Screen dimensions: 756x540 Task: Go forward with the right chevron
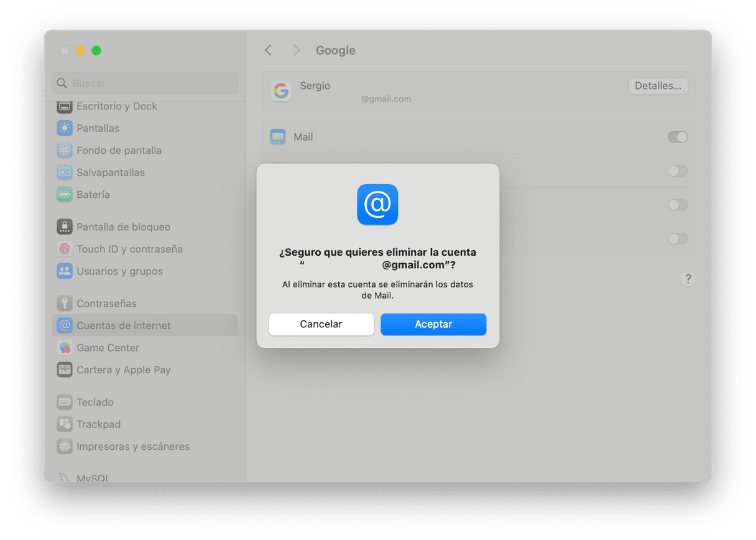point(296,50)
